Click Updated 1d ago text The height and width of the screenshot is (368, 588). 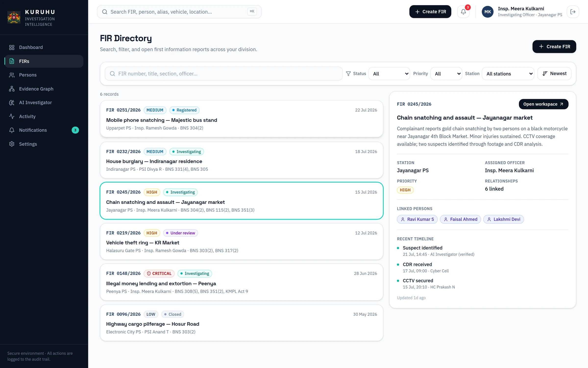point(411,298)
